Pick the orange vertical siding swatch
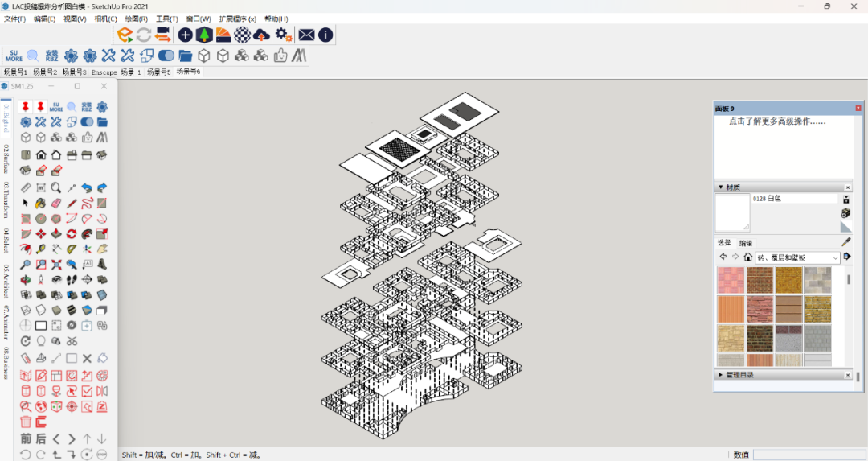The width and height of the screenshot is (868, 461). (731, 309)
